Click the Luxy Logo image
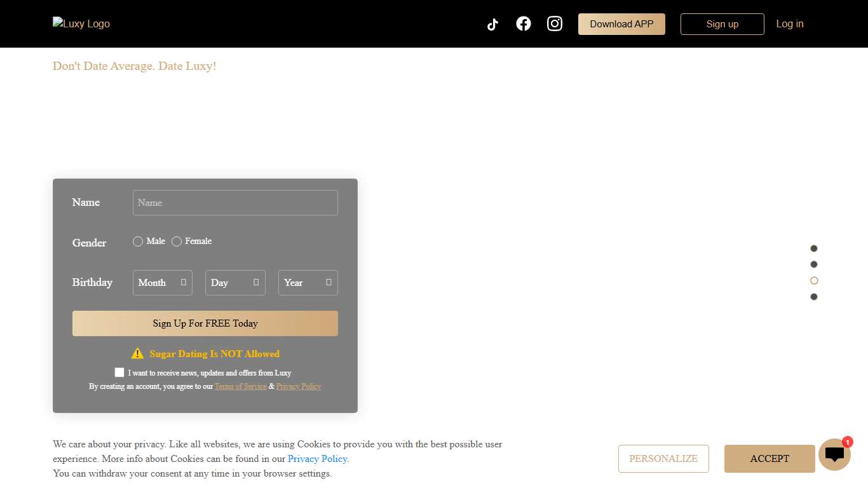 (81, 24)
